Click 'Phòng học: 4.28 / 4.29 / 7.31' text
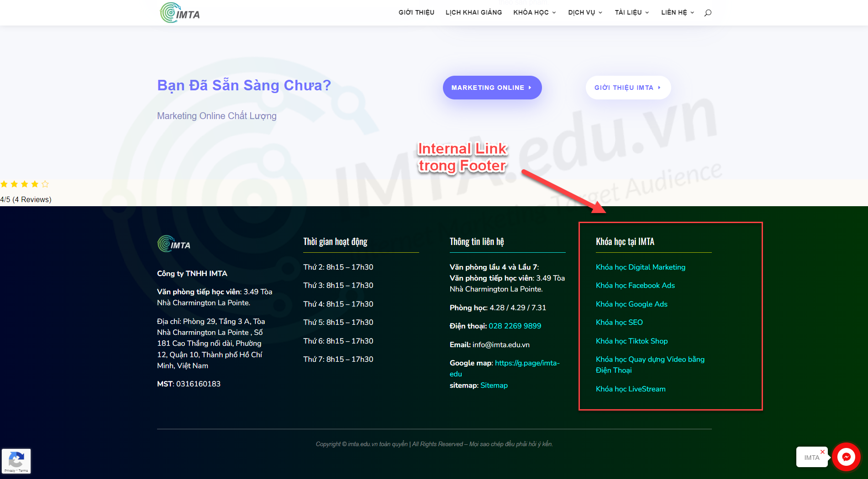 click(498, 308)
